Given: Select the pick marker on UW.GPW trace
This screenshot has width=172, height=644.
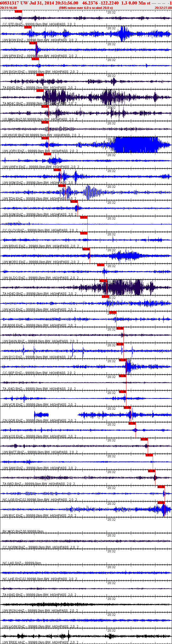Looking at the screenshot, I should coord(33,43).
